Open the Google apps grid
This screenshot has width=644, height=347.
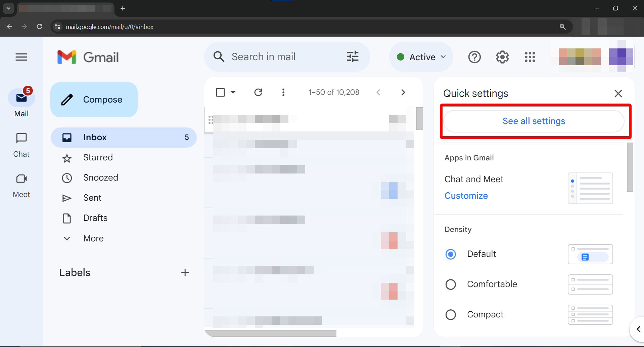[530, 57]
